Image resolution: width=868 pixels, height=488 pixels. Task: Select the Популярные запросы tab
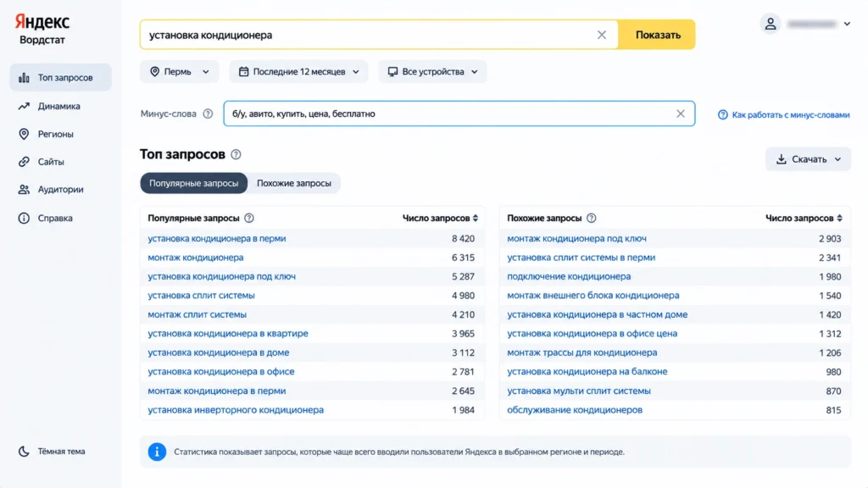pyautogui.click(x=194, y=183)
